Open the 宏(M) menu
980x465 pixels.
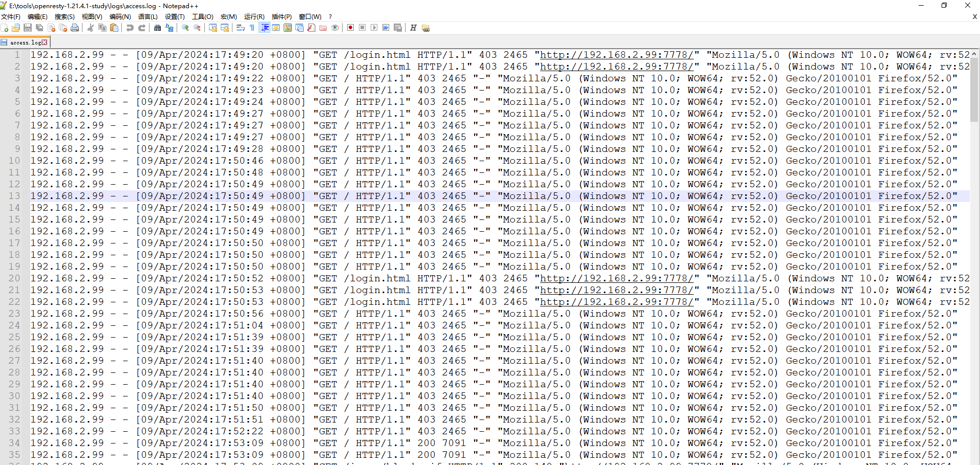[229, 17]
